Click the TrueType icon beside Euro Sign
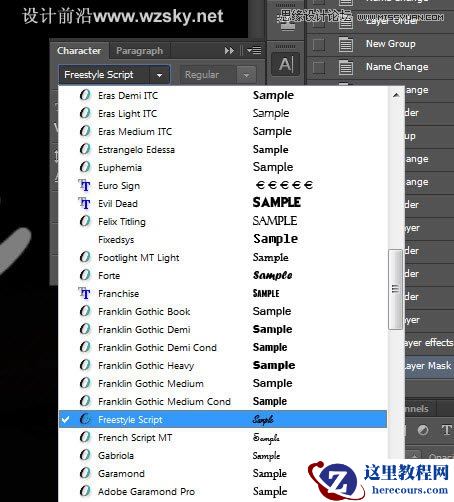The width and height of the screenshot is (454, 502). [x=84, y=185]
